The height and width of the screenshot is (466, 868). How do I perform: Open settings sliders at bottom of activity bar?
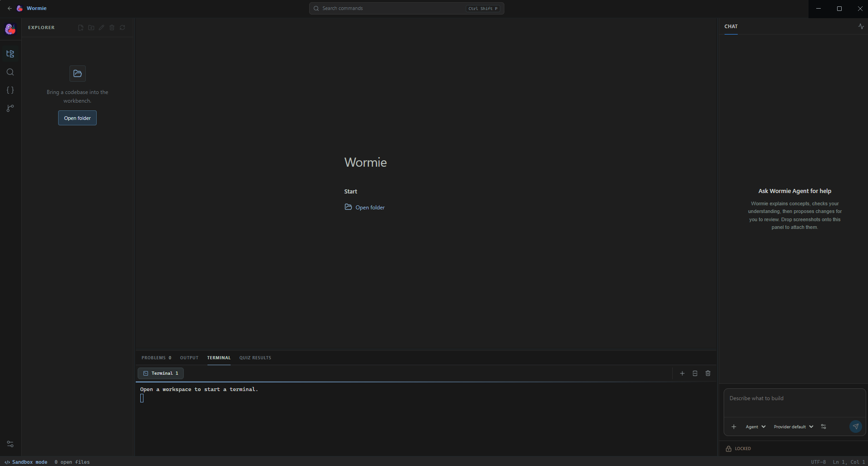pos(10,444)
